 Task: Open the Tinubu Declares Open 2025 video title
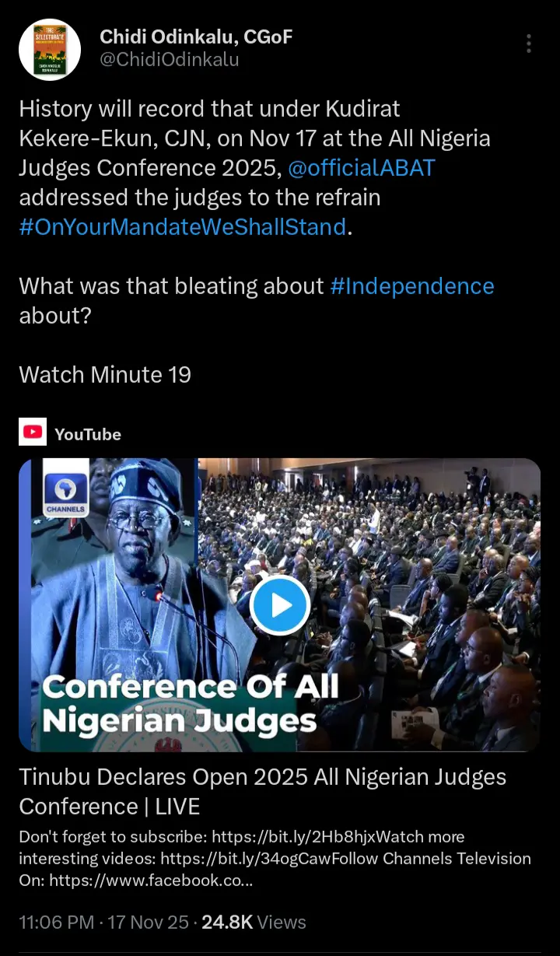[262, 791]
